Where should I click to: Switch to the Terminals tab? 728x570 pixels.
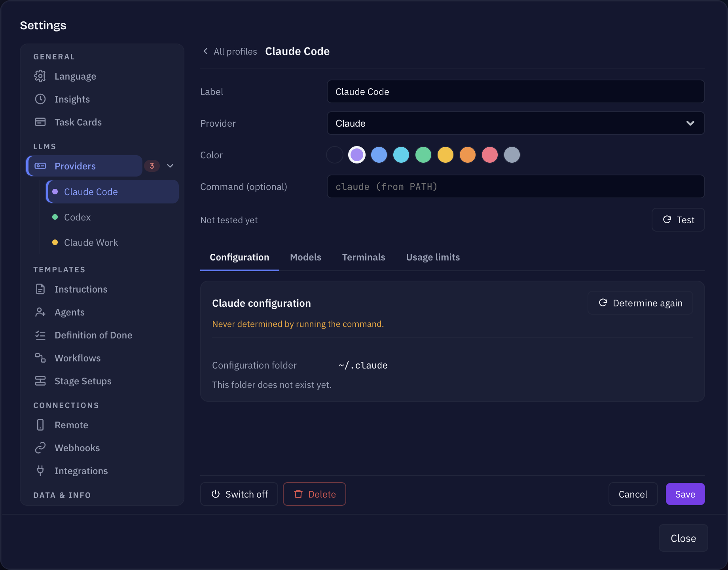[364, 257]
